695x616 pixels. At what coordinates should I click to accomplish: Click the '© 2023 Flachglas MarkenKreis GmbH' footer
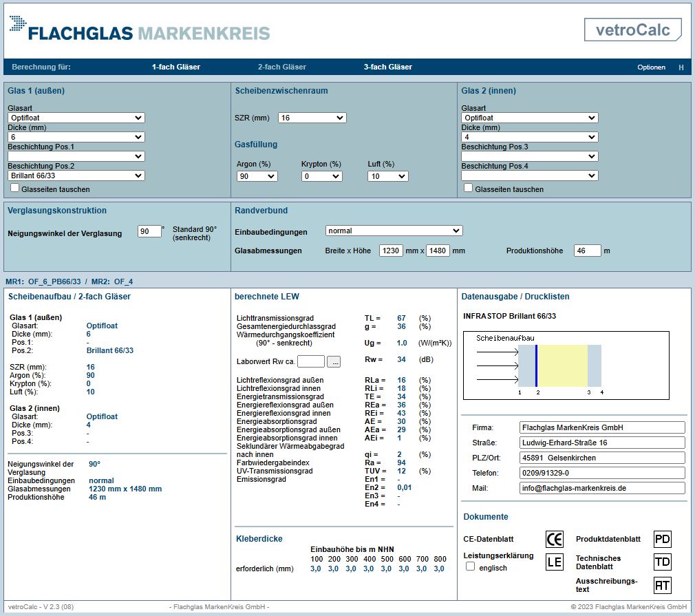(x=628, y=606)
